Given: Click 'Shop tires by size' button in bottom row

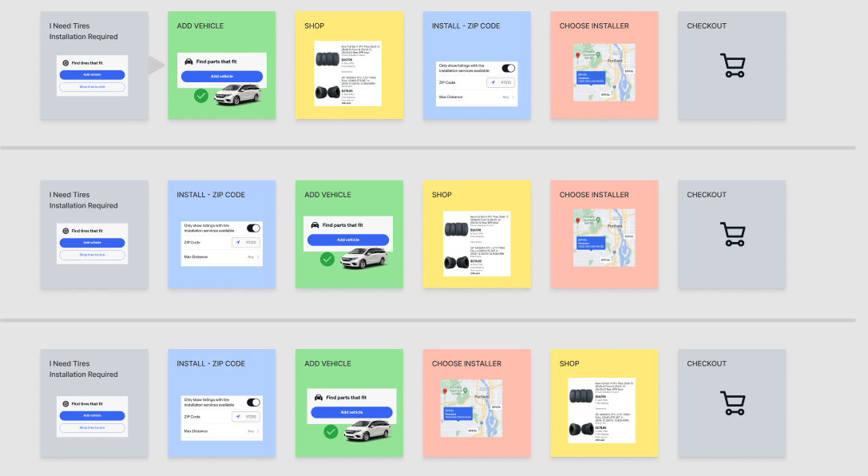Looking at the screenshot, I should click(93, 428).
